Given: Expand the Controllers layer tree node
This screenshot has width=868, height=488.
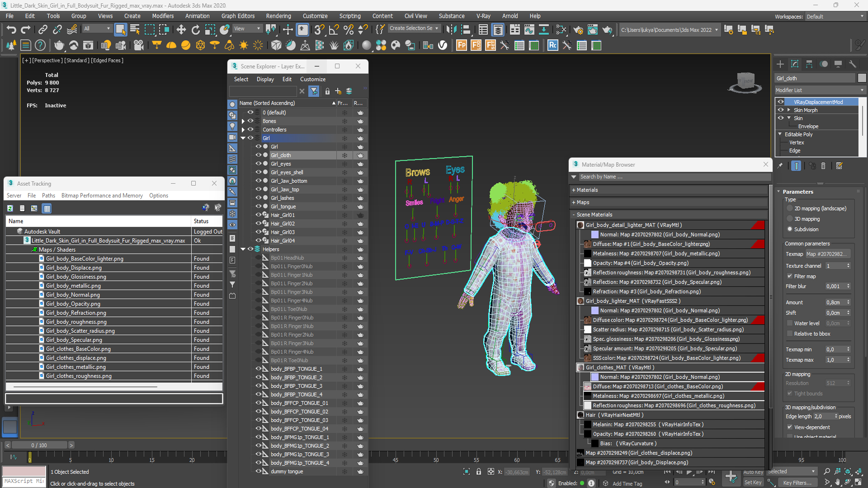Looking at the screenshot, I should 243,130.
